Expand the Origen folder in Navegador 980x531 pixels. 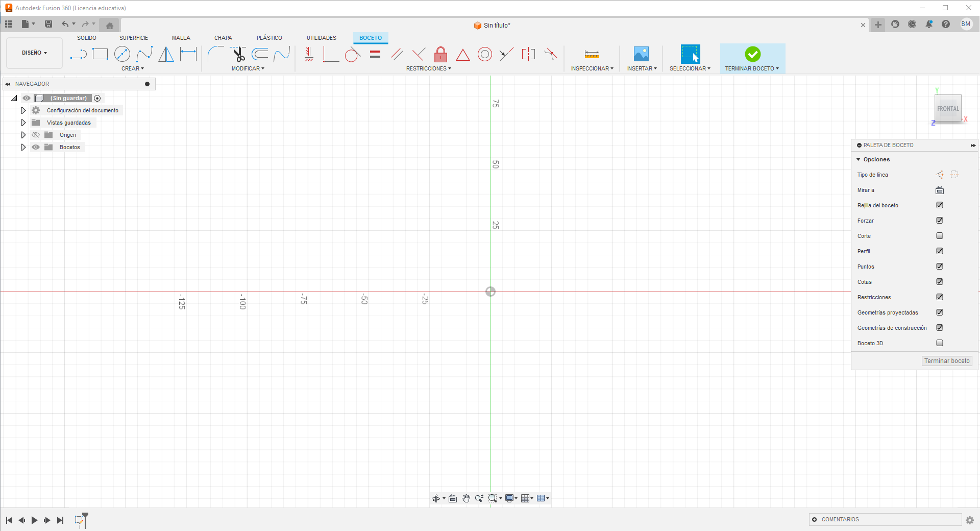point(23,135)
